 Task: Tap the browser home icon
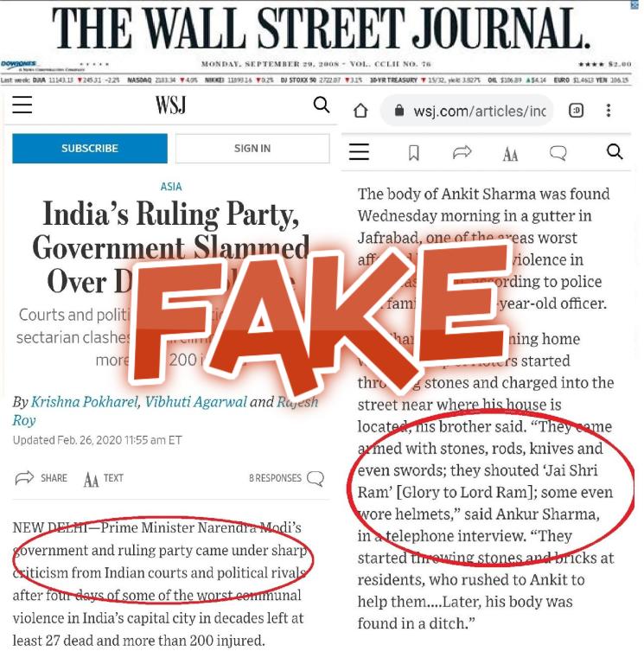click(360, 111)
